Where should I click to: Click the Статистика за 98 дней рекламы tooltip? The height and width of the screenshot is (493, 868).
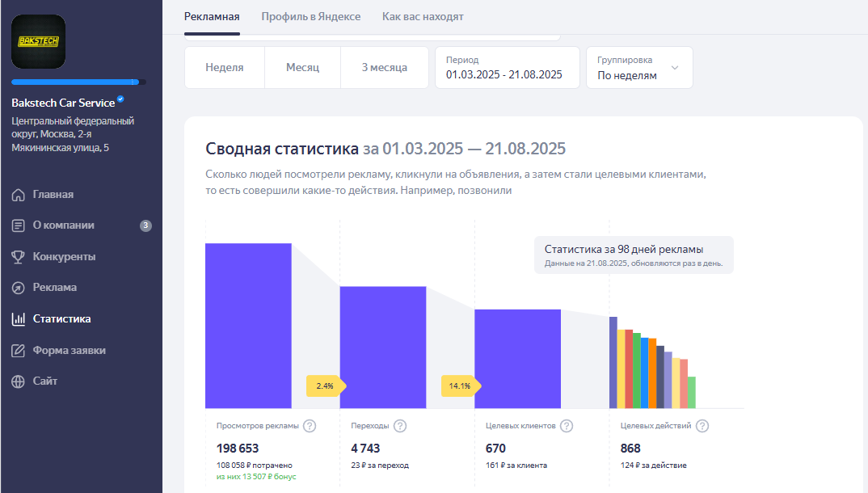click(634, 255)
